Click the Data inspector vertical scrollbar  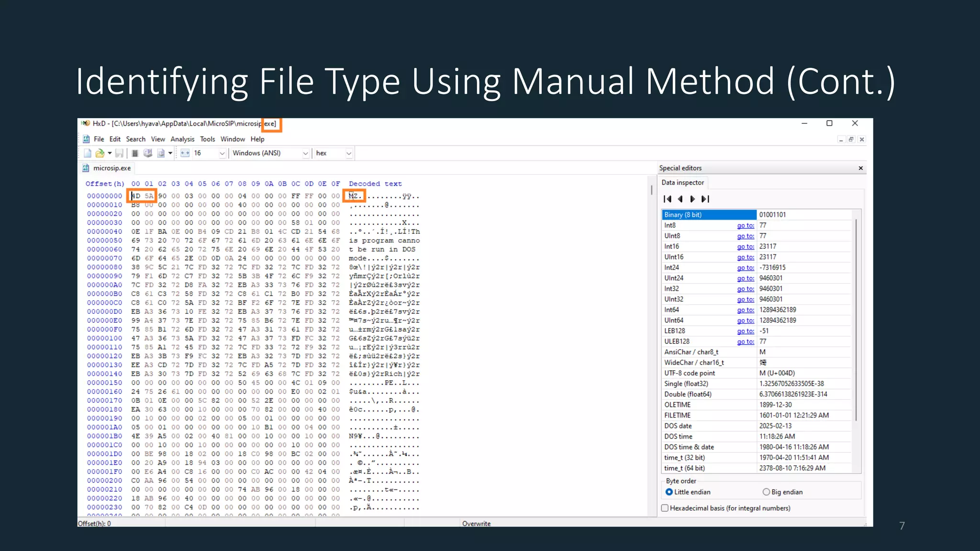click(x=856, y=320)
